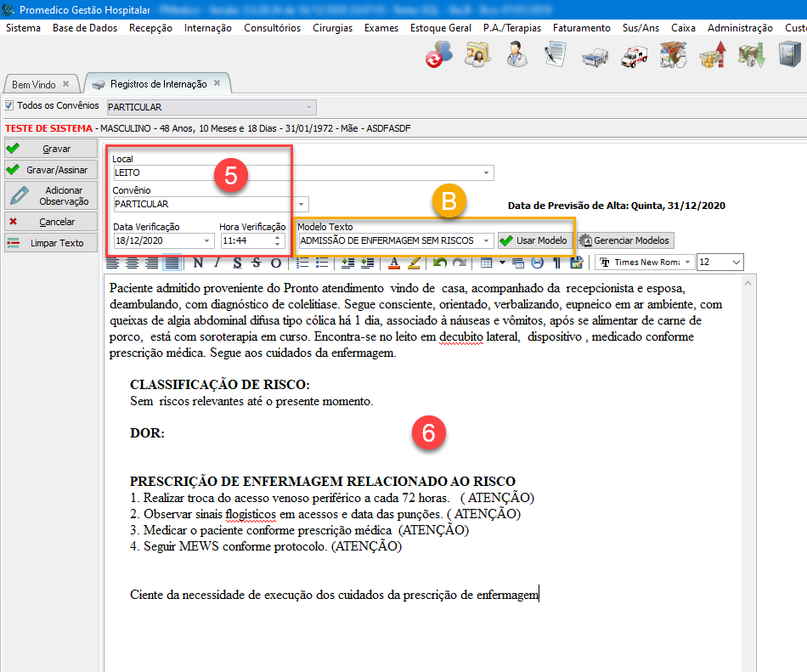The image size is (807, 672).
Task: Click the justify alignment icon
Action: 171,263
